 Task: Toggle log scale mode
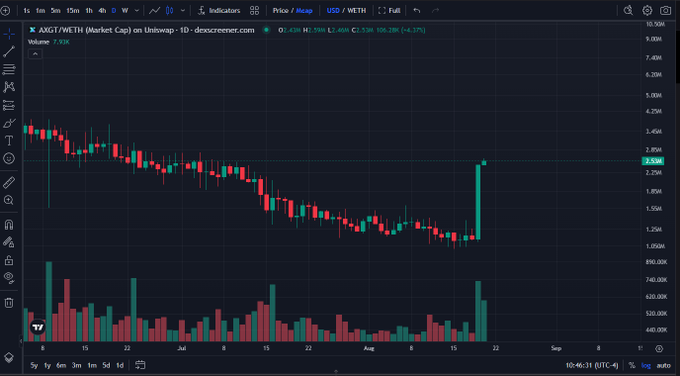pos(646,365)
